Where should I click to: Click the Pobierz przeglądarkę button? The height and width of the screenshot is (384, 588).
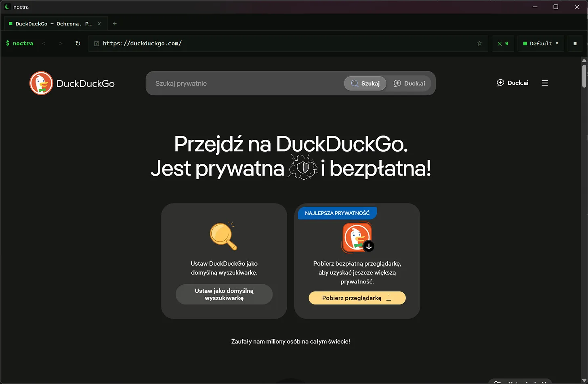click(x=357, y=298)
